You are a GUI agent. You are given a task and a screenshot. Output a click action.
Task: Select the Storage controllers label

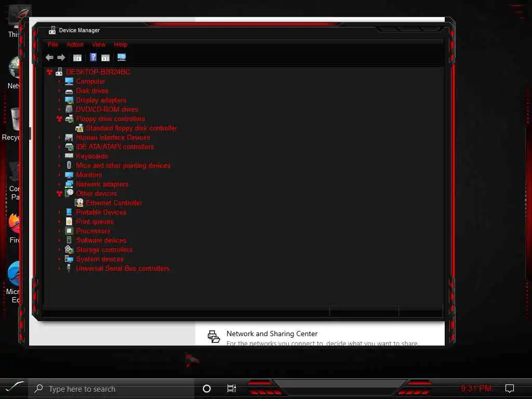104,249
